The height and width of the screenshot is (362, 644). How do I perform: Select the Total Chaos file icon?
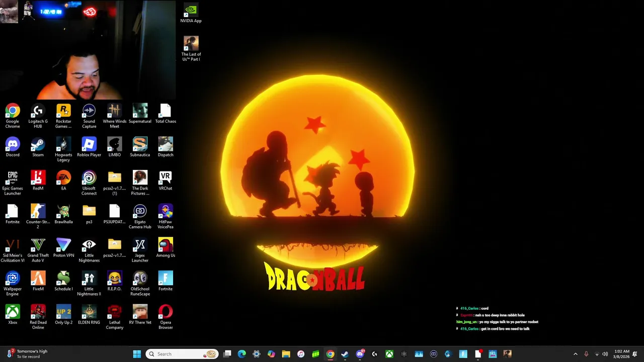[x=166, y=114]
